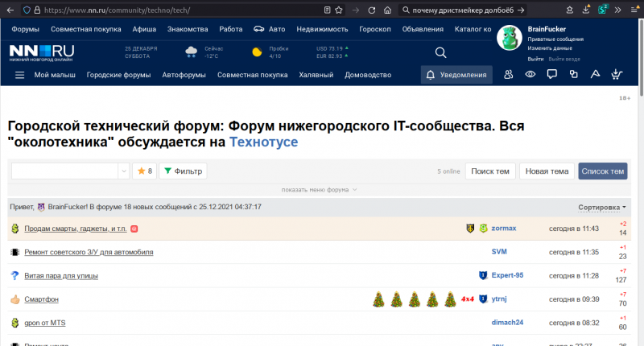Image resolution: width=644 pixels, height=346 pixels.
Task: Click the BrainFucker user avatar
Action: (510, 38)
